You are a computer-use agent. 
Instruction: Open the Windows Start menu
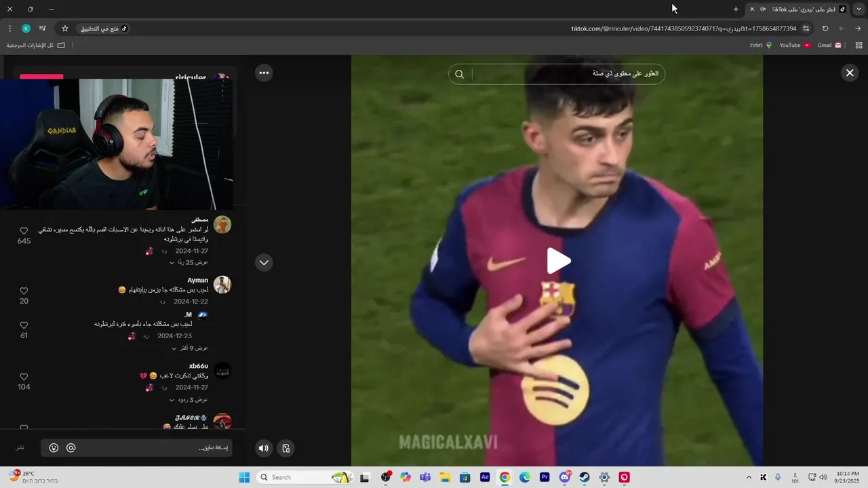coord(244,477)
